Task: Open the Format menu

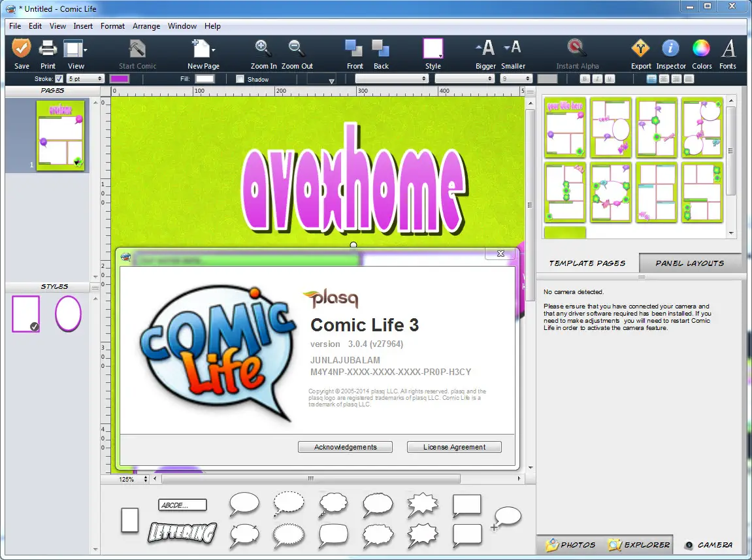Action: 112,26
